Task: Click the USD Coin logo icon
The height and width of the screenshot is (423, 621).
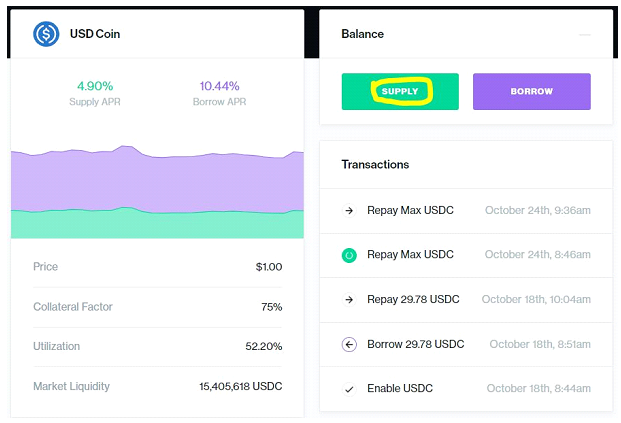Action: 47,34
